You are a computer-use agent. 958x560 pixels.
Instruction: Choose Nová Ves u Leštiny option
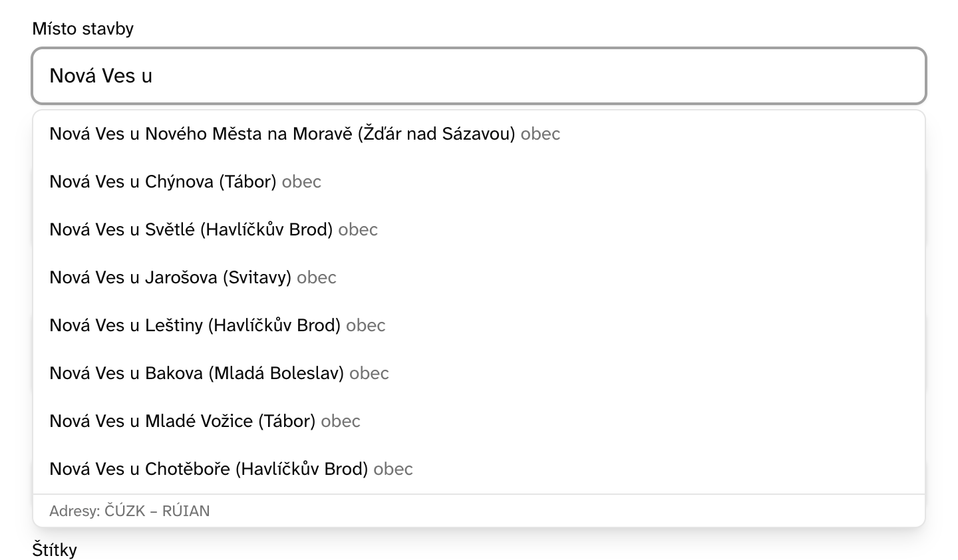coord(479,325)
